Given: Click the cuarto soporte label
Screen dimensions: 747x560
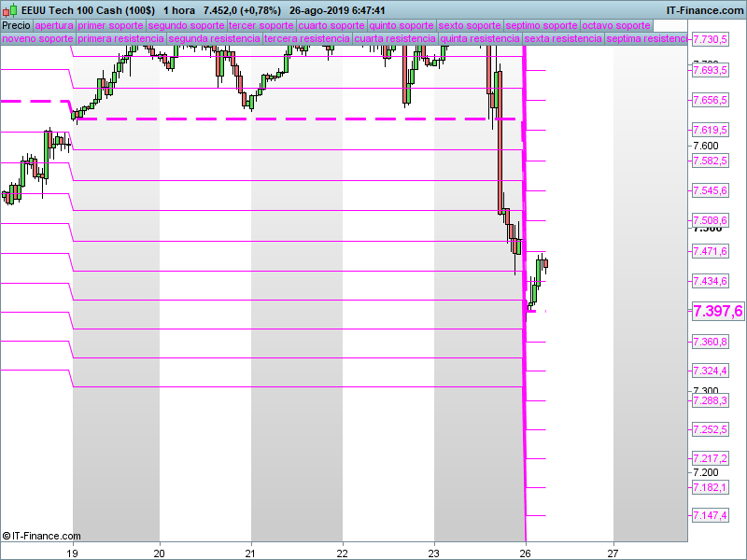Looking at the screenshot, I should (x=331, y=26).
